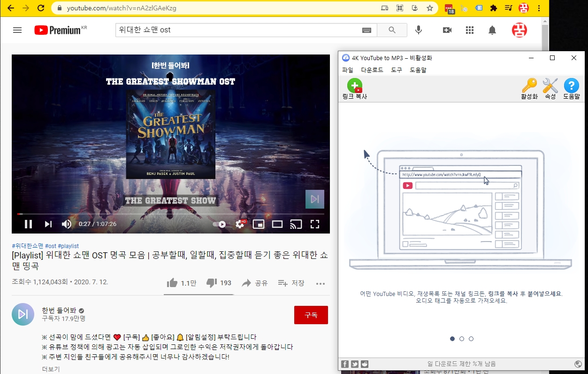Viewport: 588px width, 374px height.
Task: Click the Facebook icon in 4K status bar
Action: coord(345,364)
